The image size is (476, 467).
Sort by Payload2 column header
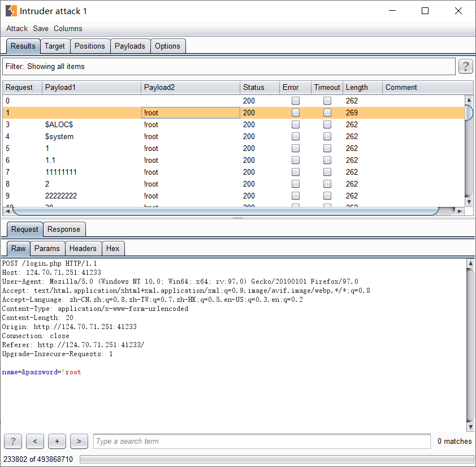click(191, 88)
